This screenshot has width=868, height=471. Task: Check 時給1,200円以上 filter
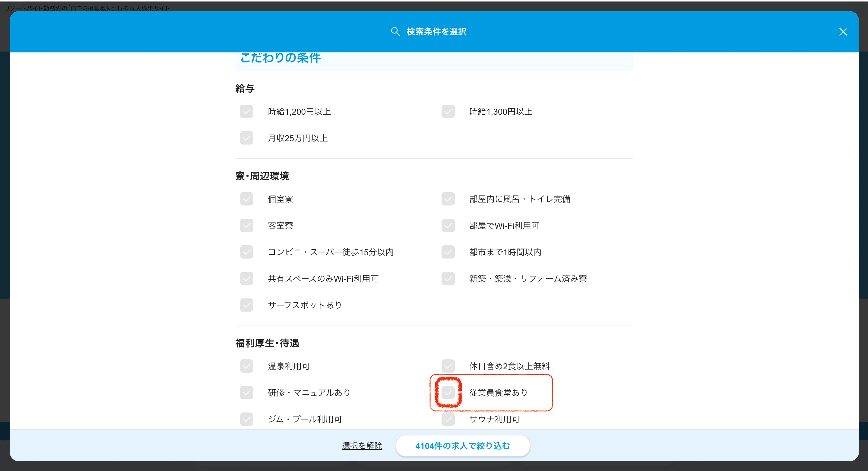246,111
